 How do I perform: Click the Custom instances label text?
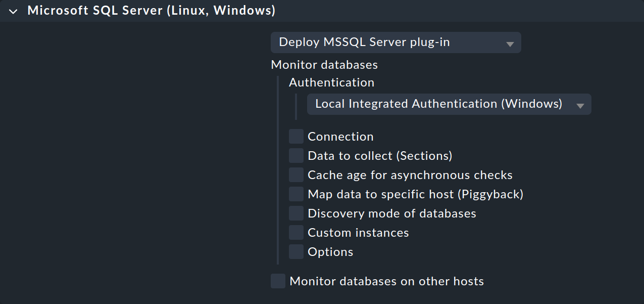[x=358, y=232]
